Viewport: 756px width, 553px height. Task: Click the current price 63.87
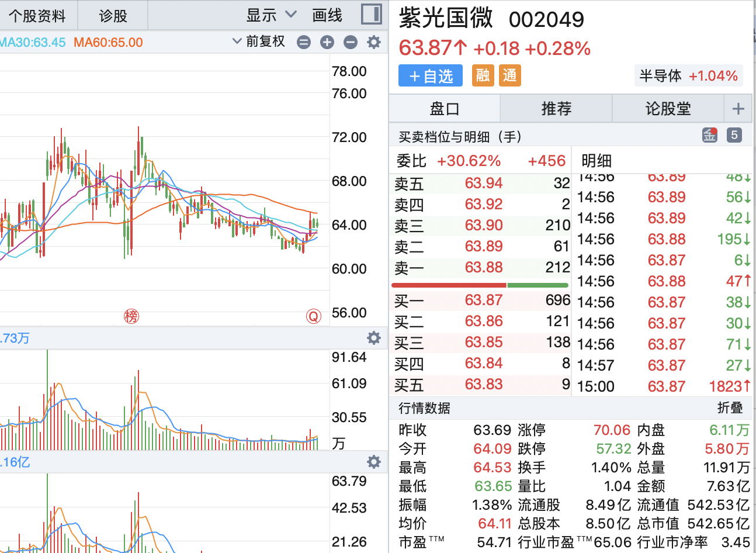coord(432,48)
